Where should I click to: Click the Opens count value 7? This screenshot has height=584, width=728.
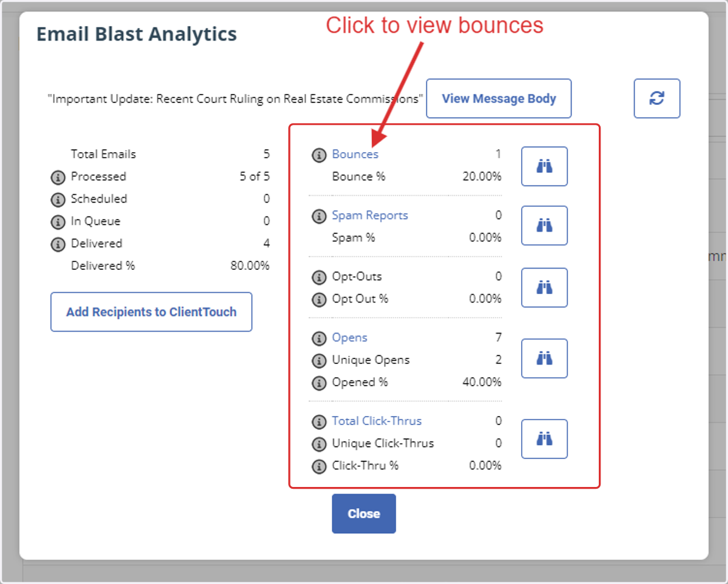499,337
